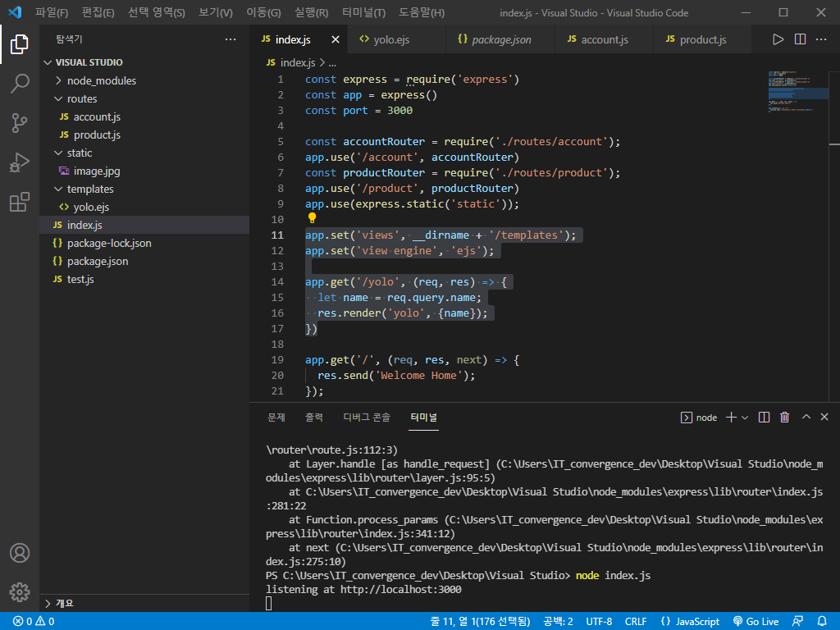Run the code with play button

(778, 39)
